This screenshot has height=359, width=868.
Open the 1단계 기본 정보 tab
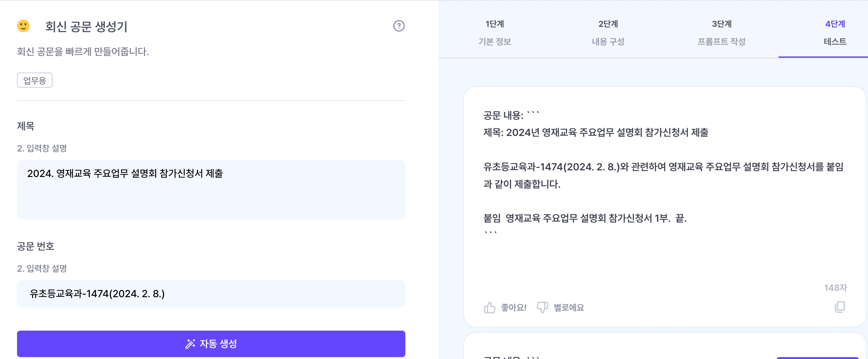[x=495, y=33]
